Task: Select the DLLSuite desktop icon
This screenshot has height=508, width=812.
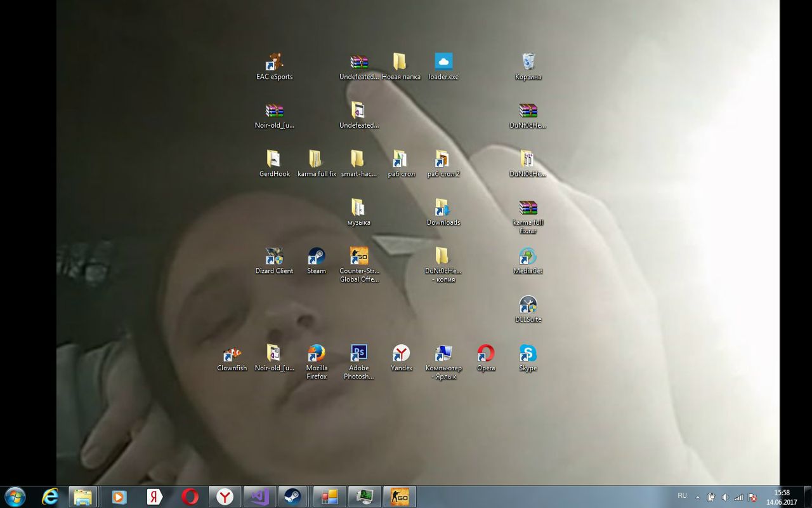Action: [x=528, y=305]
